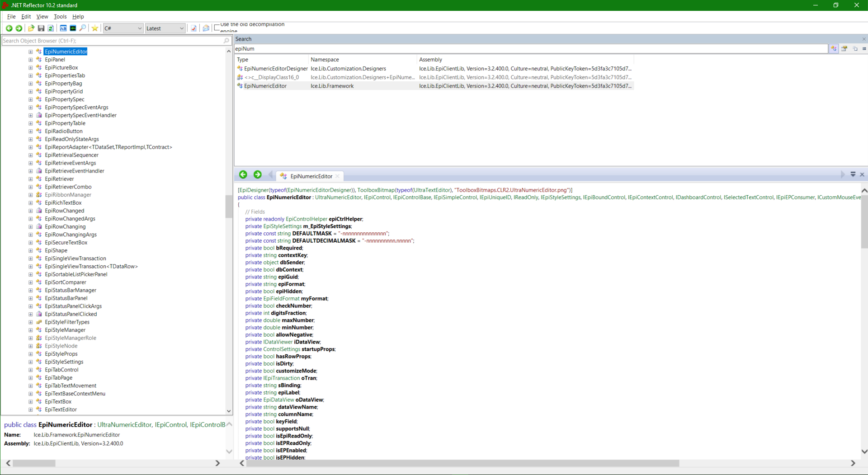Viewport: 868px width, 475px height.
Task: Click green forward arrow in decompiler pane
Action: point(258,175)
